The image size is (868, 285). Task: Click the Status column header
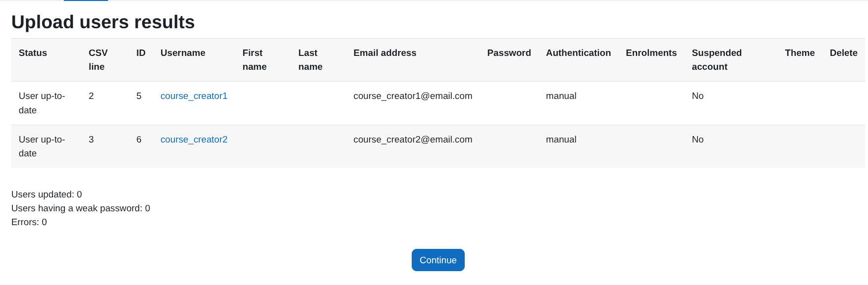pos(33,53)
